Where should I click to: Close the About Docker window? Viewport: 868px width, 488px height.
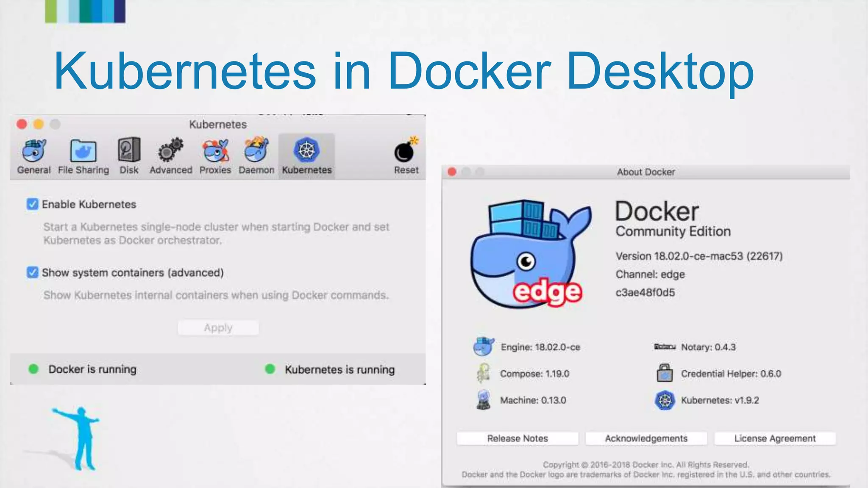tap(452, 172)
